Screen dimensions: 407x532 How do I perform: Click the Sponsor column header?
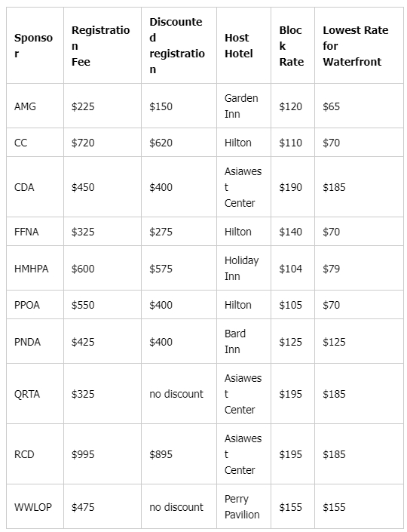(35, 45)
